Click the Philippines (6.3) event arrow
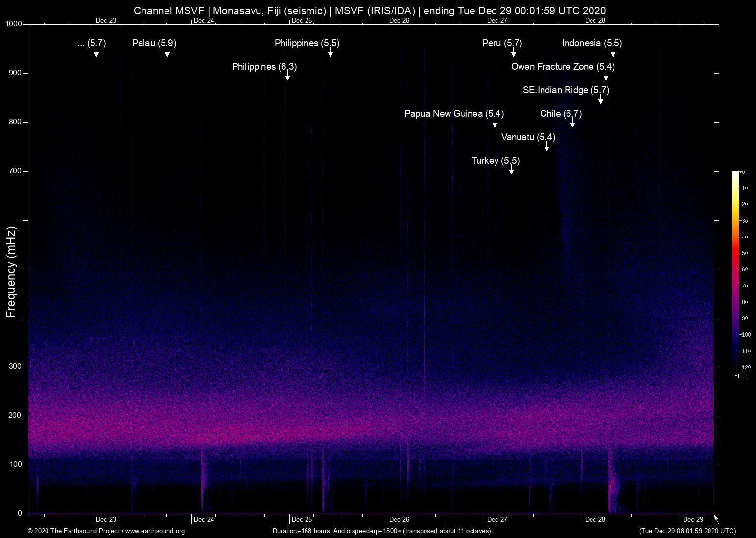The width and height of the screenshot is (756, 538). 288,77
